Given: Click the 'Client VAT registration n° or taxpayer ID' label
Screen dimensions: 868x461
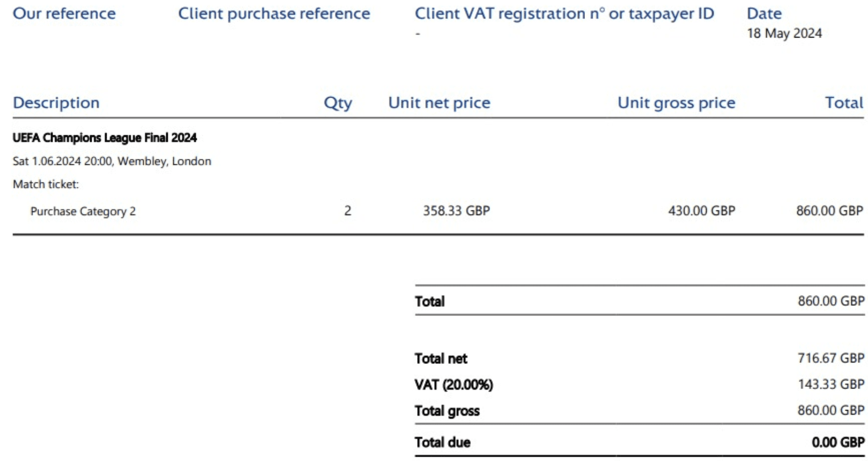Looking at the screenshot, I should (x=565, y=13).
